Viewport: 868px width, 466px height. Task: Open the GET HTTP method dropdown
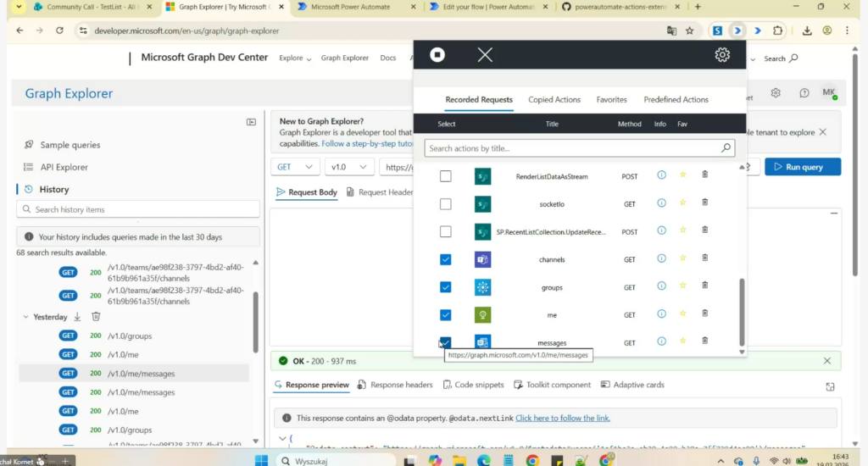coord(296,167)
